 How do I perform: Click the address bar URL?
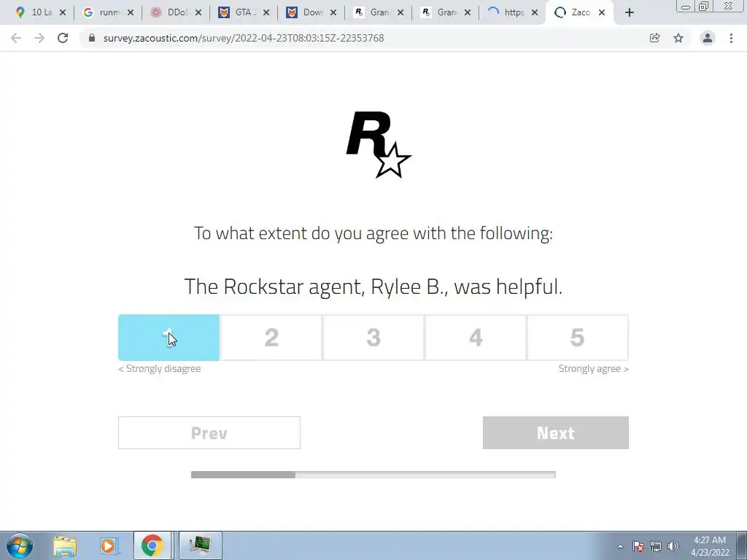[x=244, y=38]
